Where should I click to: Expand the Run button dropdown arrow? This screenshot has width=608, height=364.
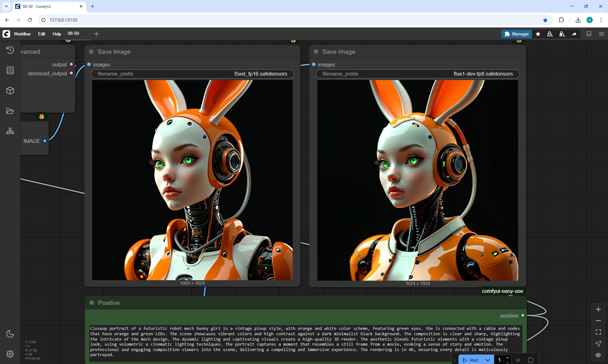coord(488,360)
